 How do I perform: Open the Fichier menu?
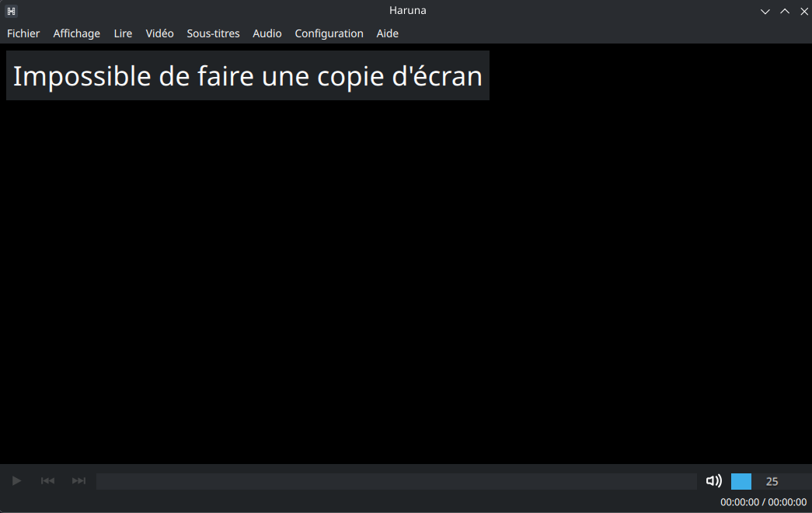23,33
